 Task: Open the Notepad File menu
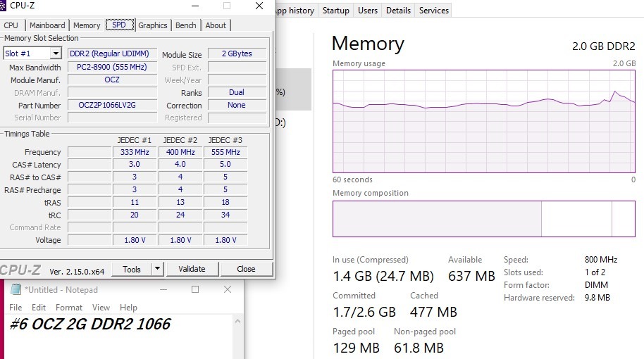[x=16, y=308]
